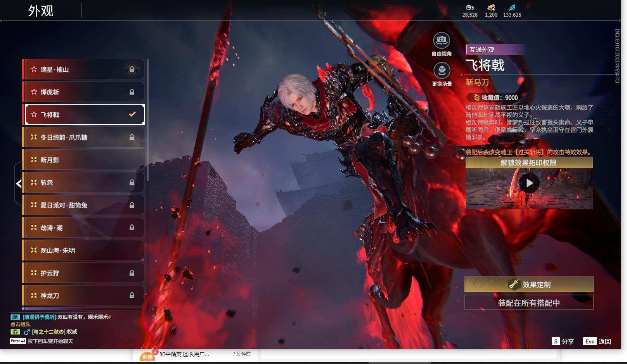
Task: Click player name 浪漫讲予我听 in chat
Action: coord(39,317)
